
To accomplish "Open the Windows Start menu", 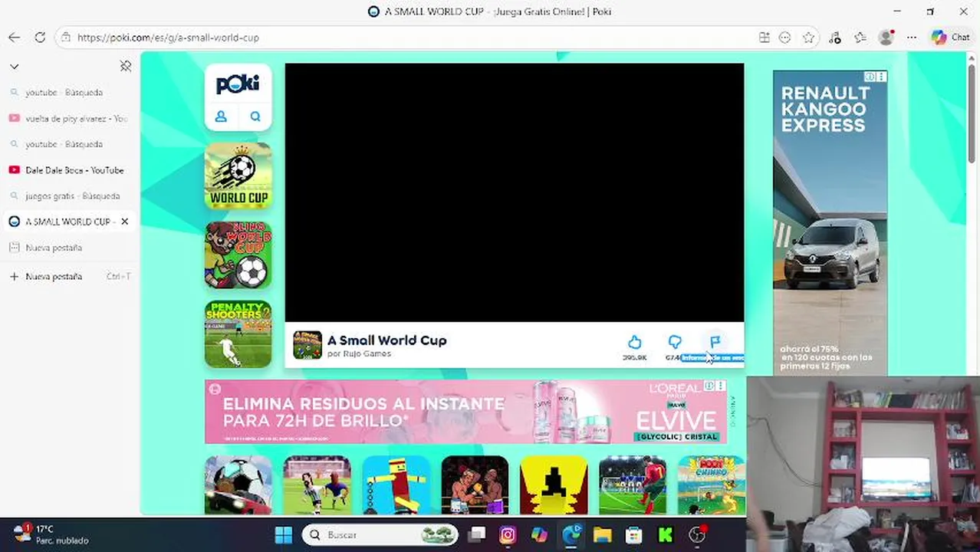I will pyautogui.click(x=284, y=534).
